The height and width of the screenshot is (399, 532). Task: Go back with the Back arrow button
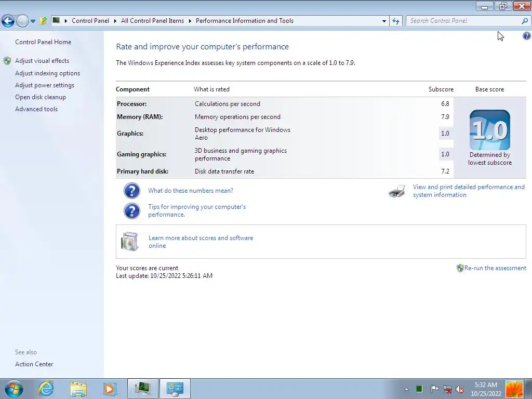coord(8,21)
